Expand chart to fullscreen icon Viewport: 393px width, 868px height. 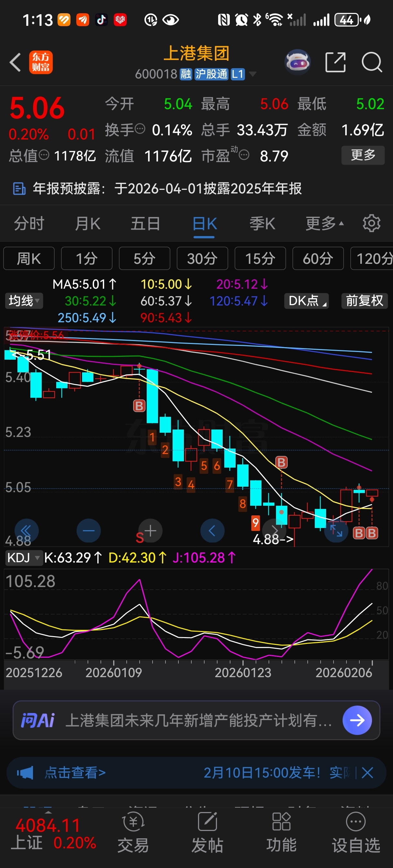click(336, 530)
